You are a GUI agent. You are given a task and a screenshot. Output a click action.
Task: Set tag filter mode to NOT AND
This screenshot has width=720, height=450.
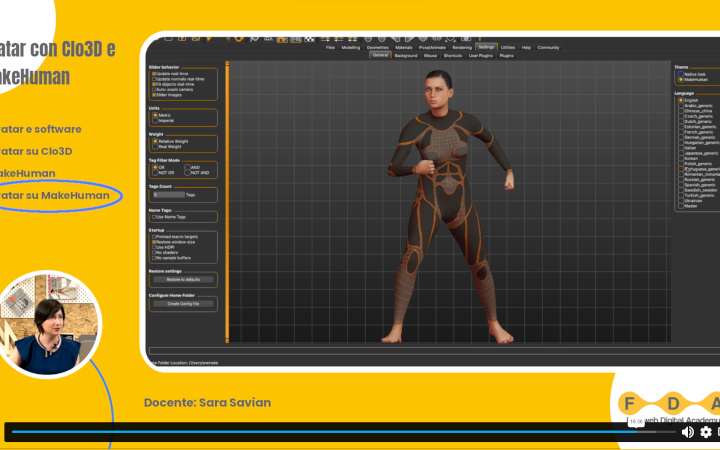(x=187, y=173)
